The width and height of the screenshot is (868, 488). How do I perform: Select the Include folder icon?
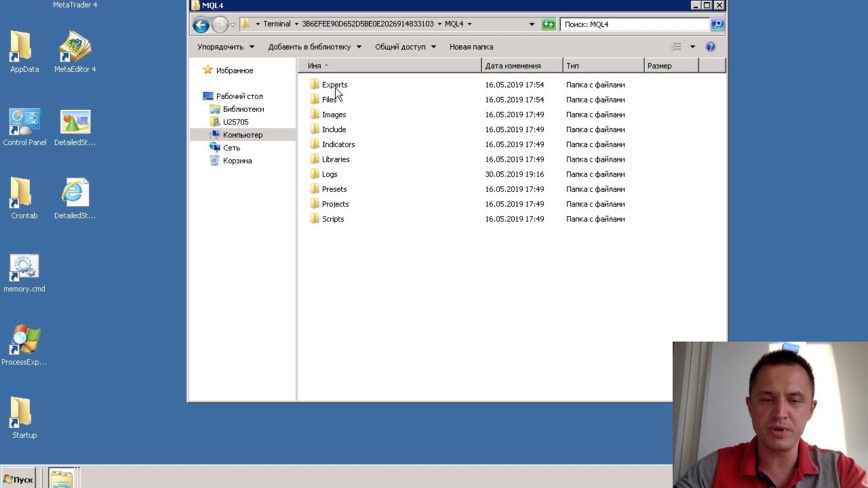pos(315,129)
